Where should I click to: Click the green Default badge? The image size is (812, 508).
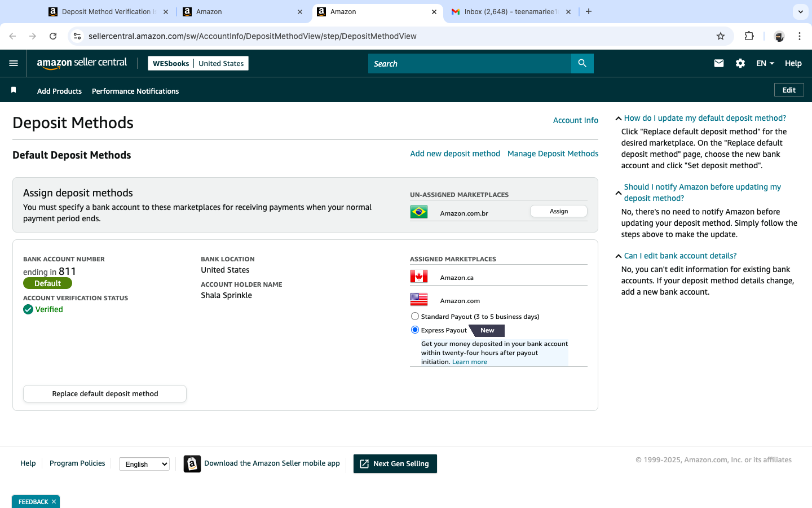click(47, 283)
